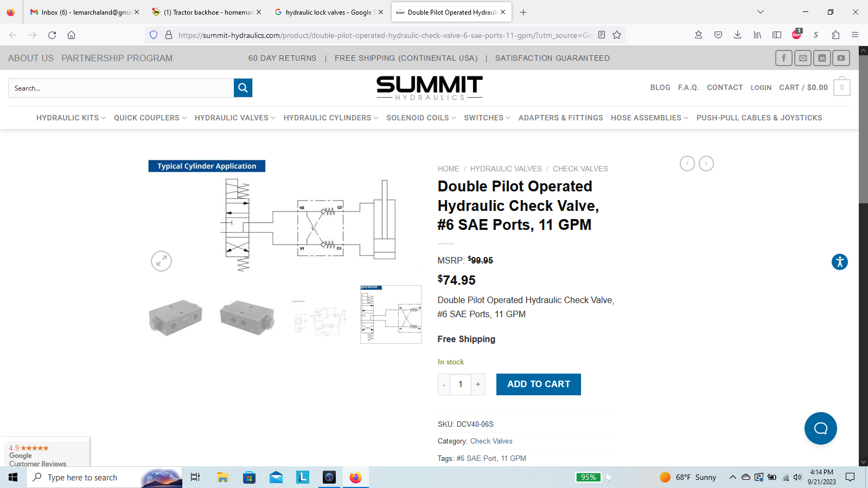Screen dimensions: 868x488
Task: Click the LinkedIn social icon
Action: point(822,58)
